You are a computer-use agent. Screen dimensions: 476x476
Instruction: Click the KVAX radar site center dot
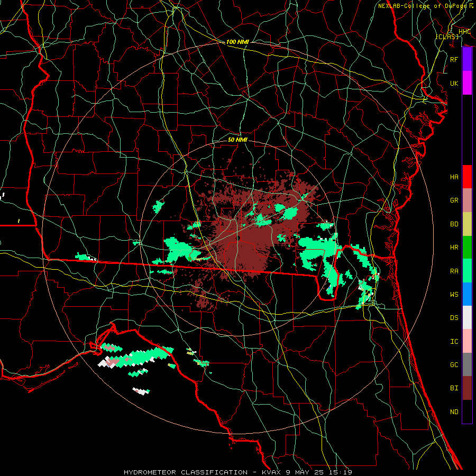click(x=238, y=239)
